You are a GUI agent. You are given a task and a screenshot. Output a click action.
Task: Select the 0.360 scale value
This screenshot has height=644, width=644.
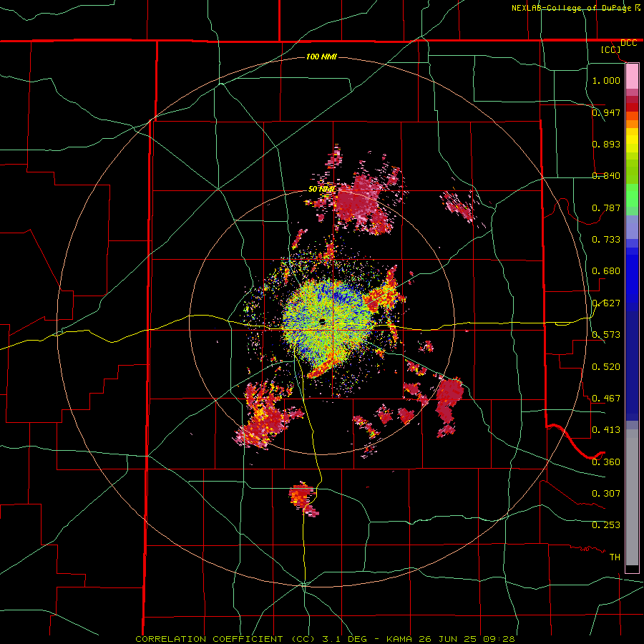pos(606,462)
